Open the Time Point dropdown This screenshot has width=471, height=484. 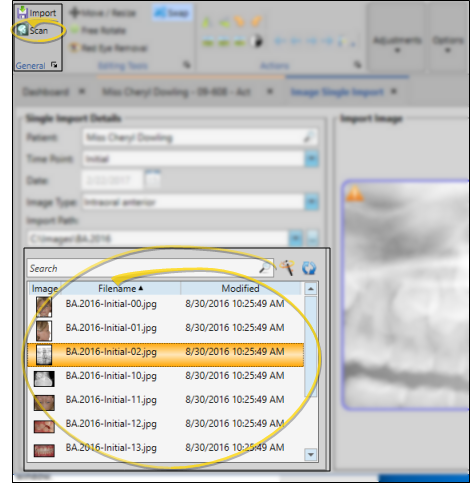(x=311, y=159)
